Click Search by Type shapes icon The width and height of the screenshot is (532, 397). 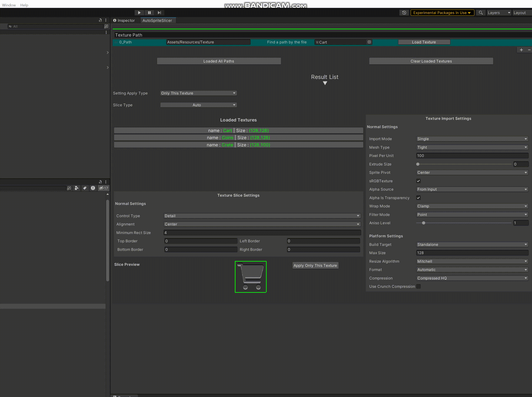pyautogui.click(x=76, y=188)
